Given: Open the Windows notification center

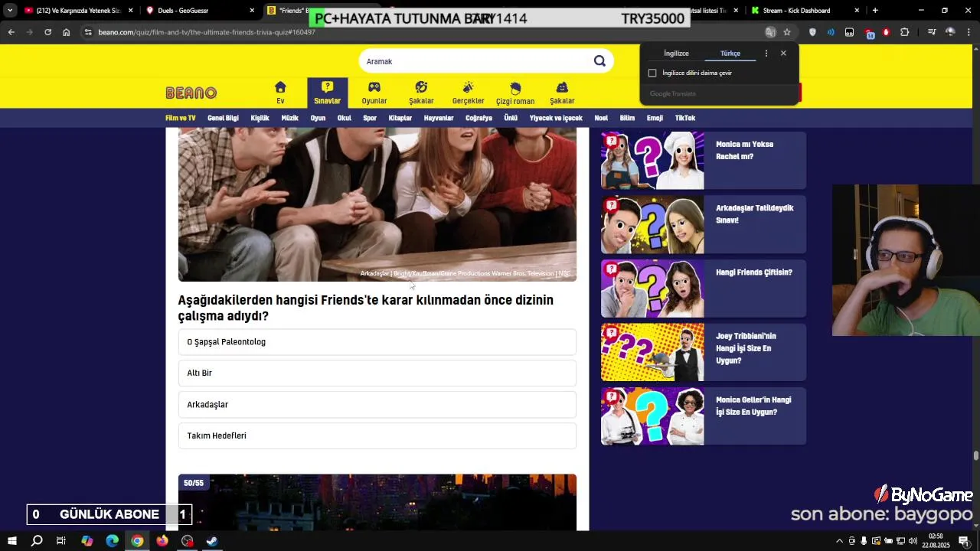Looking at the screenshot, I should tap(964, 541).
